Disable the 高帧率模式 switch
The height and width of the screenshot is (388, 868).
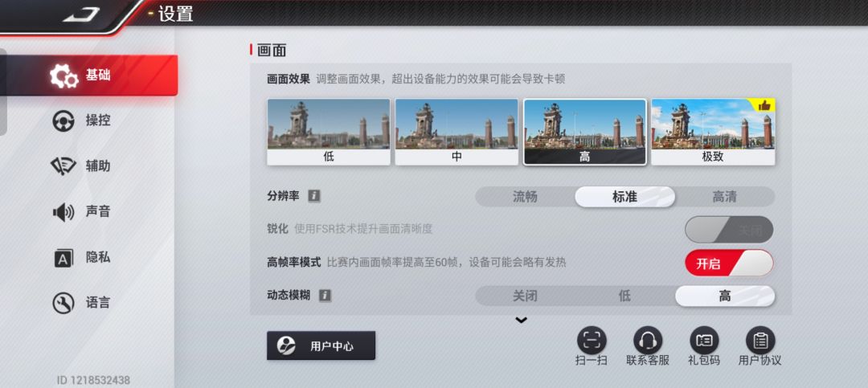(729, 263)
